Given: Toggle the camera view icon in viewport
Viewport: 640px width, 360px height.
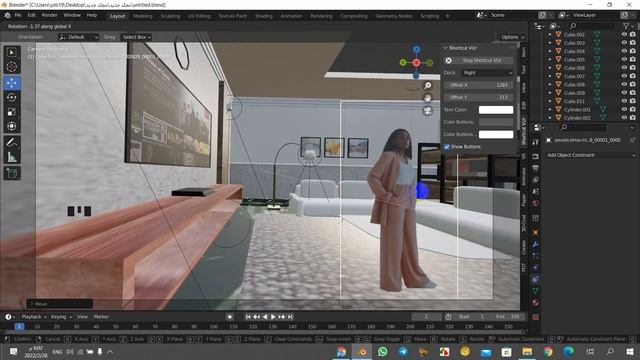Looking at the screenshot, I should tap(427, 111).
